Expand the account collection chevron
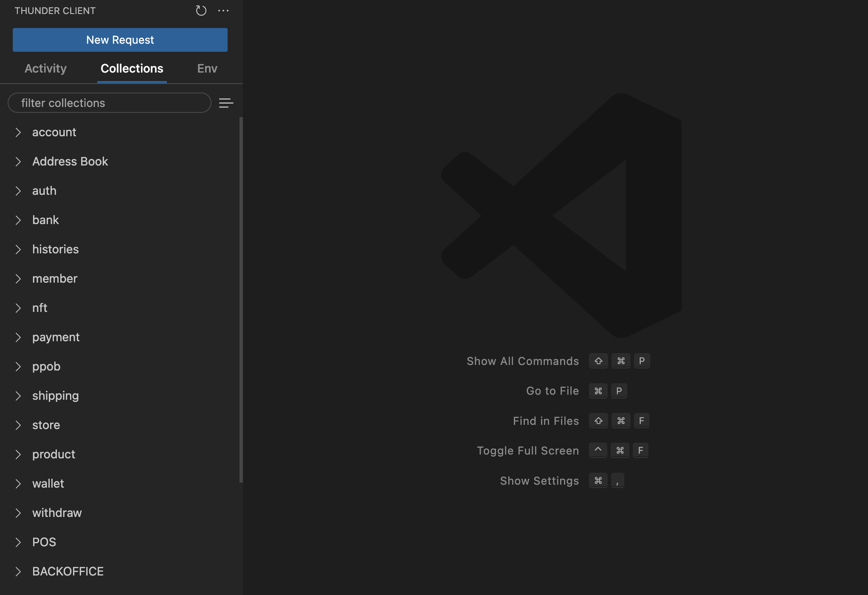Viewport: 868px width, 595px height. pyautogui.click(x=18, y=132)
